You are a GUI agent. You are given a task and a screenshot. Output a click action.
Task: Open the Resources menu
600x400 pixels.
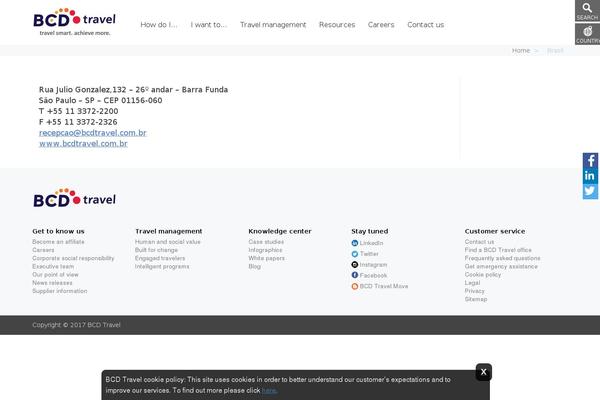point(337,25)
